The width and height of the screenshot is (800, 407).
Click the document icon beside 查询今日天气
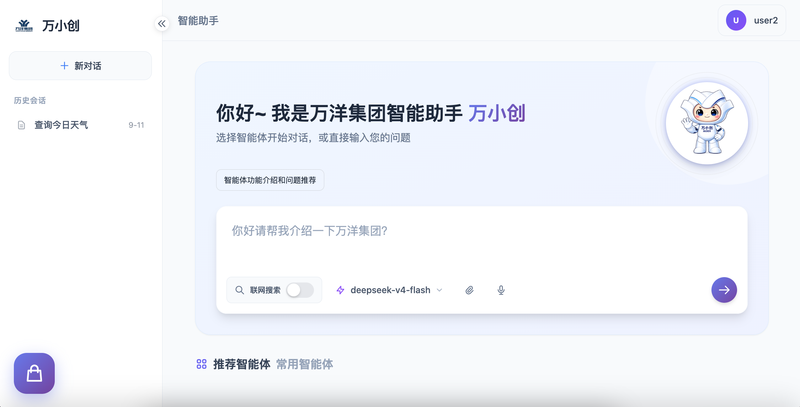click(x=21, y=125)
